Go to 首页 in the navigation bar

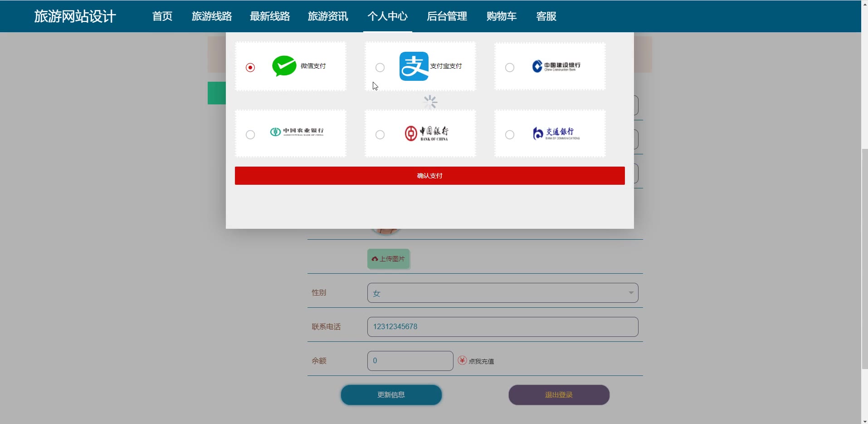click(x=162, y=16)
